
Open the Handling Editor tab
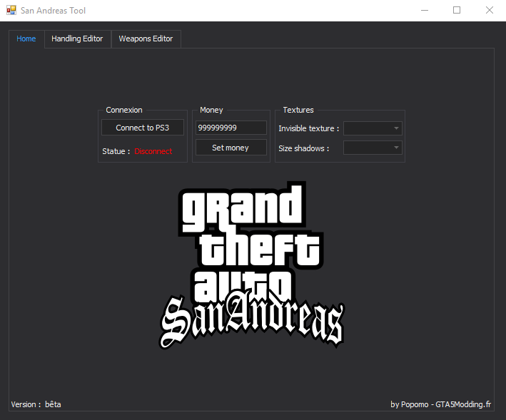click(x=77, y=39)
